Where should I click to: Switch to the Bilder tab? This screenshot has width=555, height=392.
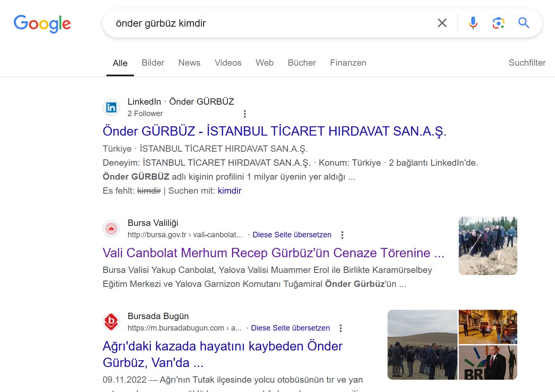coord(153,63)
